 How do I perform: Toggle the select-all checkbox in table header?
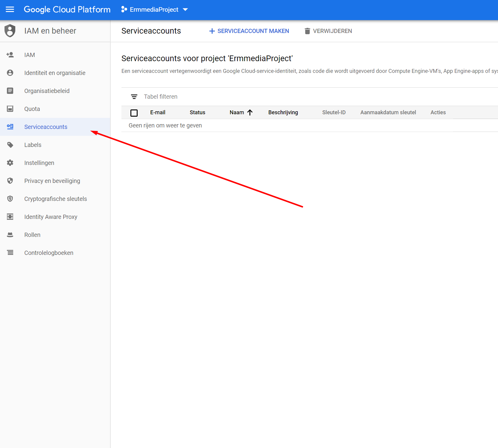click(134, 113)
